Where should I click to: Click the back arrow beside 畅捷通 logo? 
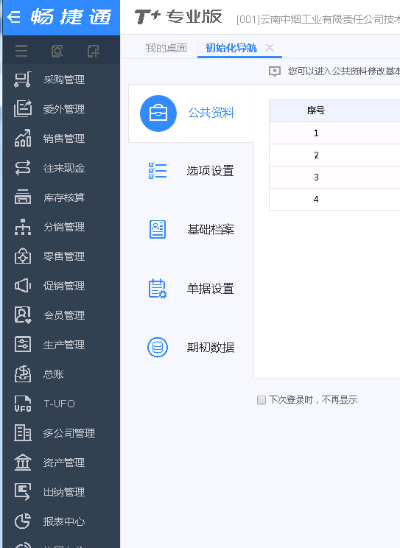click(14, 17)
